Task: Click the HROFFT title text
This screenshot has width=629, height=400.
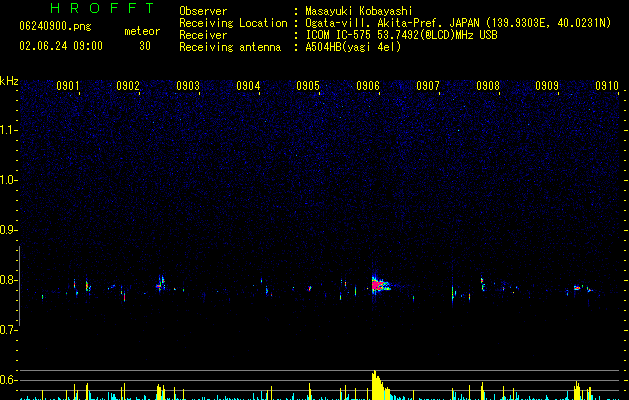Action: pyautogui.click(x=103, y=8)
